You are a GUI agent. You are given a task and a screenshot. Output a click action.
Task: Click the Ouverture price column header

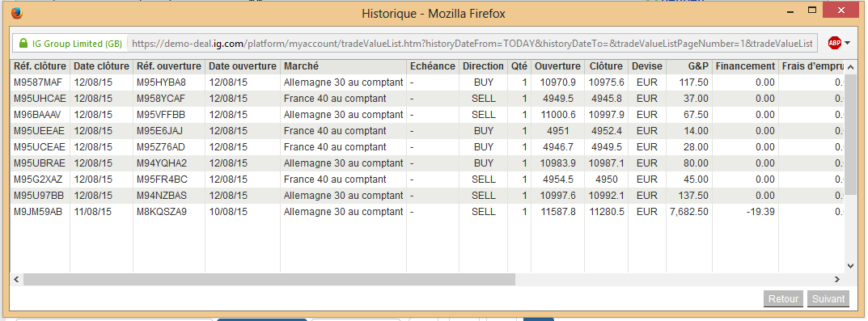pos(557,65)
